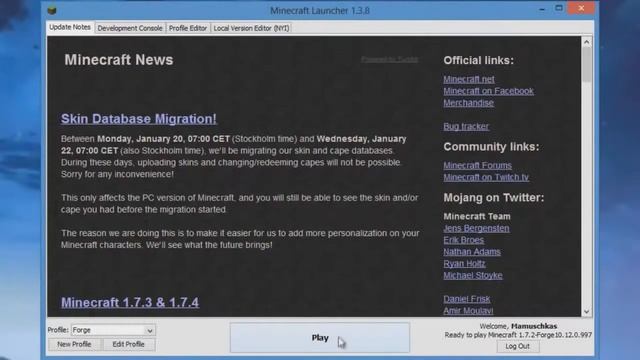640x360 pixels.
Task: Click the Minecraft News heading
Action: pyautogui.click(x=119, y=60)
